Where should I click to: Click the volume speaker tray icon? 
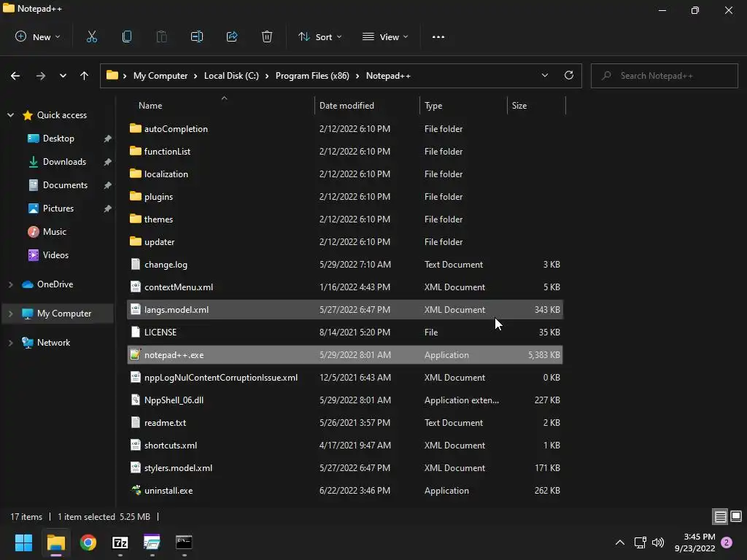click(658, 542)
